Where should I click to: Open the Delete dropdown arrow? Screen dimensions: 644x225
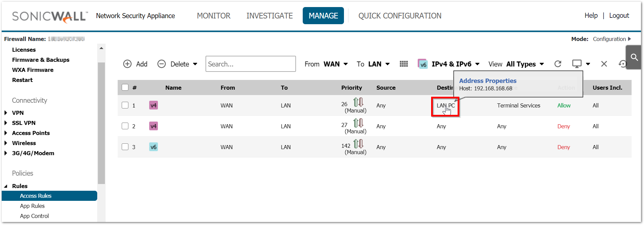tap(195, 64)
